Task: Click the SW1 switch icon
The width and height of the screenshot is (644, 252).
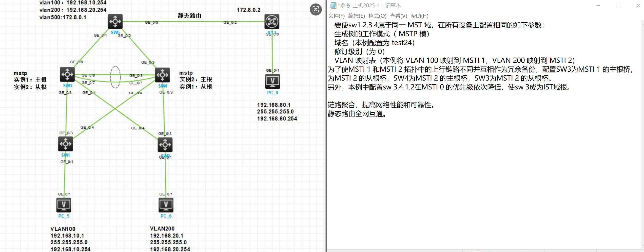Action: pyautogui.click(x=65, y=144)
